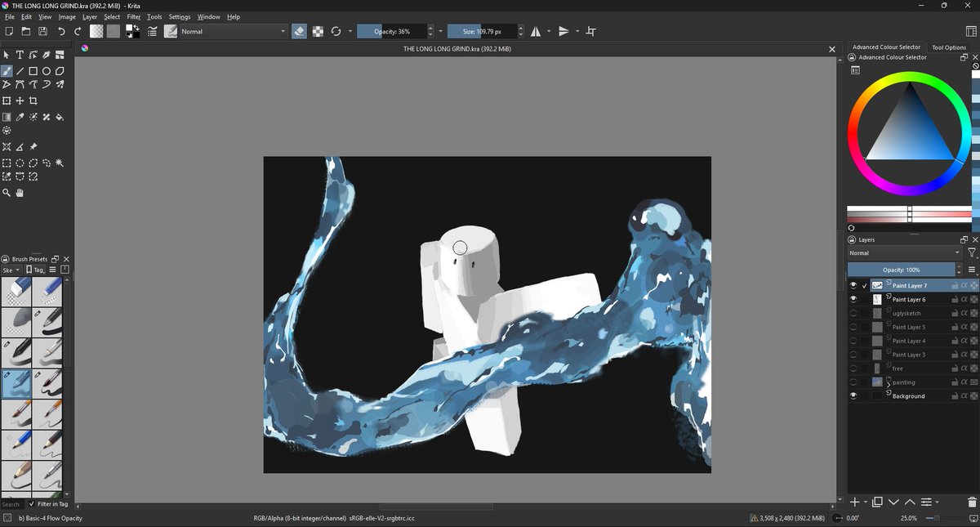980x527 pixels.
Task: Toggle visibility of Background layer
Action: click(853, 396)
